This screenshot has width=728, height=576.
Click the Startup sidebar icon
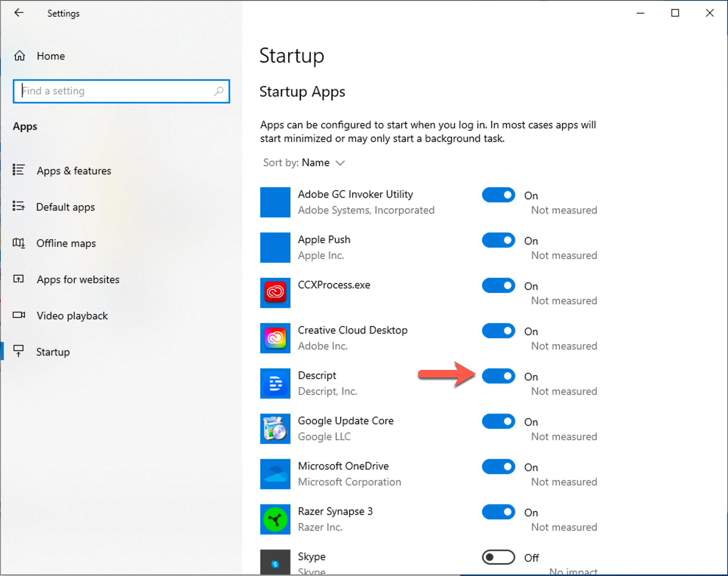click(x=18, y=351)
